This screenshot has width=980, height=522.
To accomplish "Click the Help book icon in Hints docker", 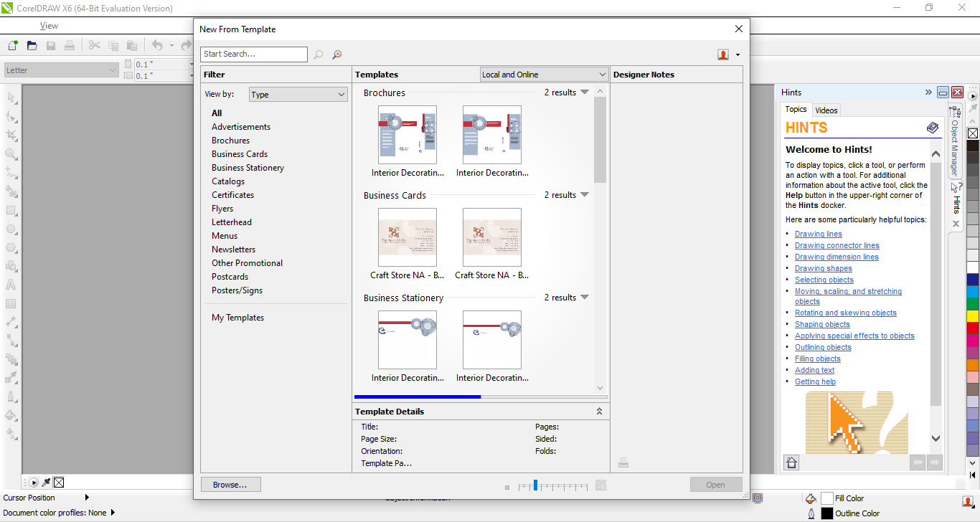I will tap(932, 128).
